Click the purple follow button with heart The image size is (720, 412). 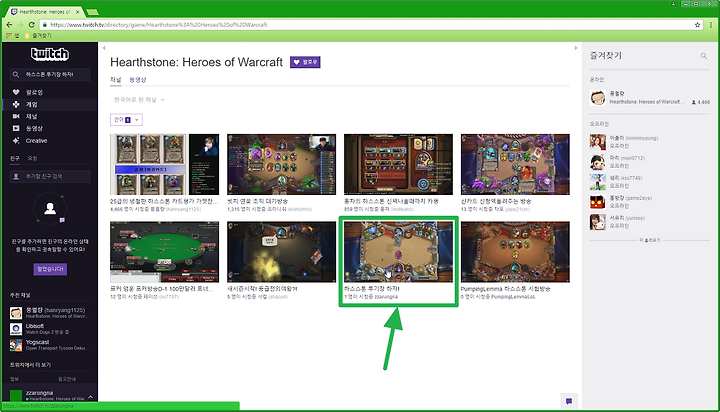click(x=305, y=62)
